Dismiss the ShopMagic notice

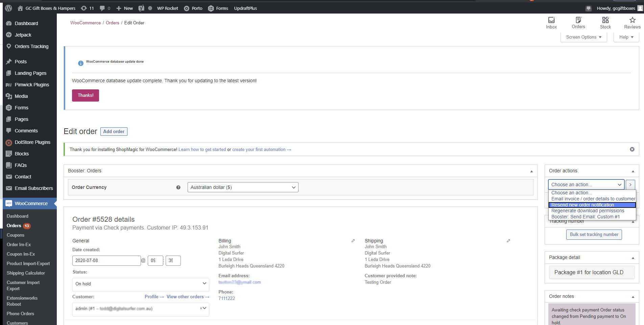tap(632, 149)
